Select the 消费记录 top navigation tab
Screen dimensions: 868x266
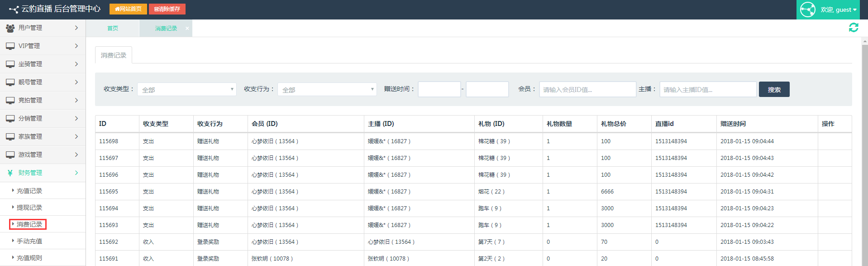166,28
